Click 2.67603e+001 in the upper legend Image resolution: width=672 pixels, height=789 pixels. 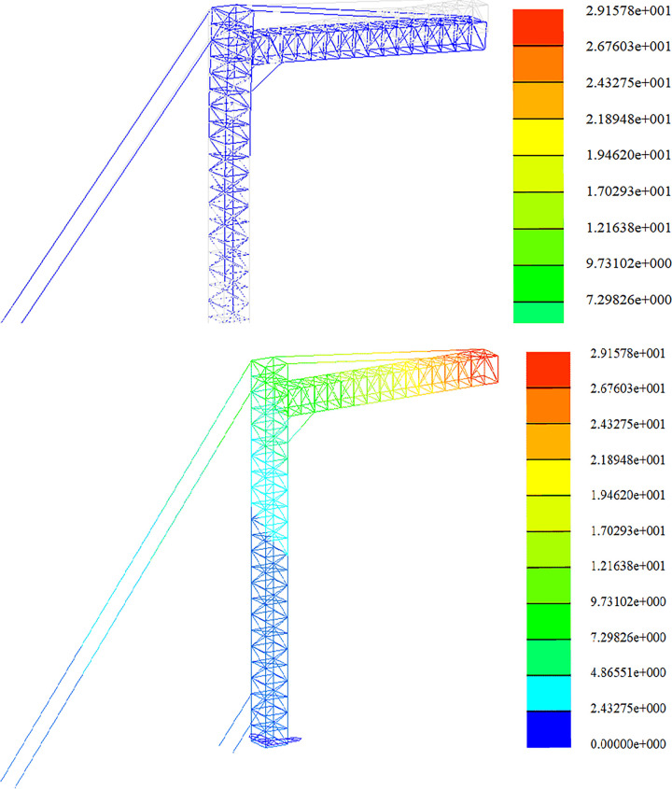coord(628,47)
